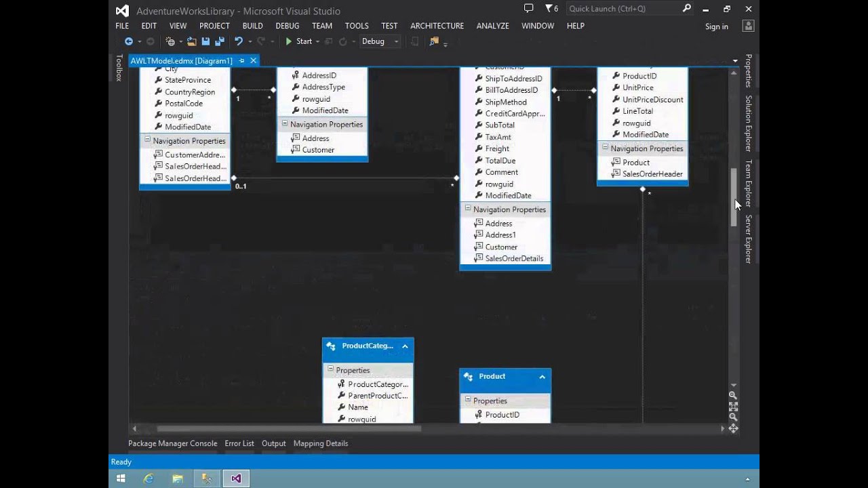868x488 pixels.
Task: Click the New Project toolbar icon
Action: tap(170, 41)
